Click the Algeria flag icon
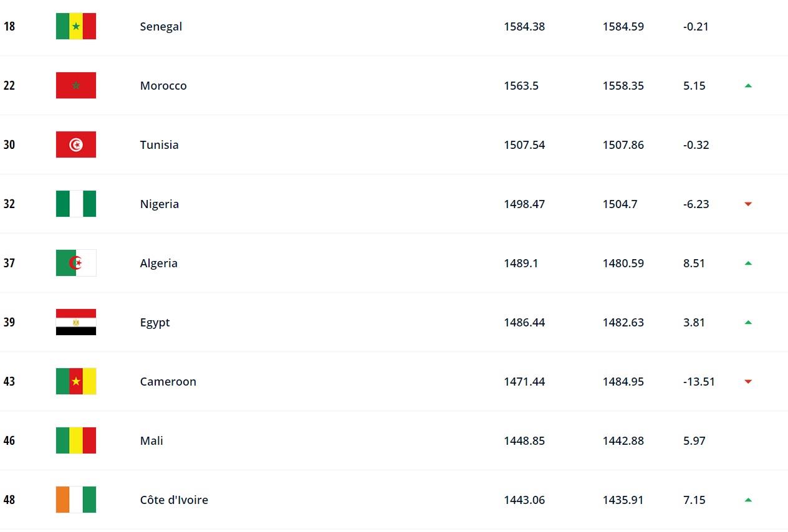This screenshot has height=532, width=788. 76,263
